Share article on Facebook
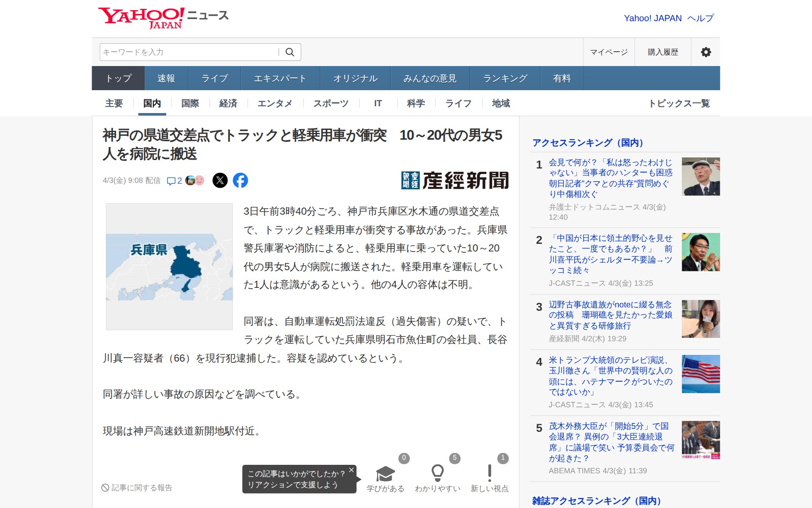812x508 pixels. [x=240, y=181]
